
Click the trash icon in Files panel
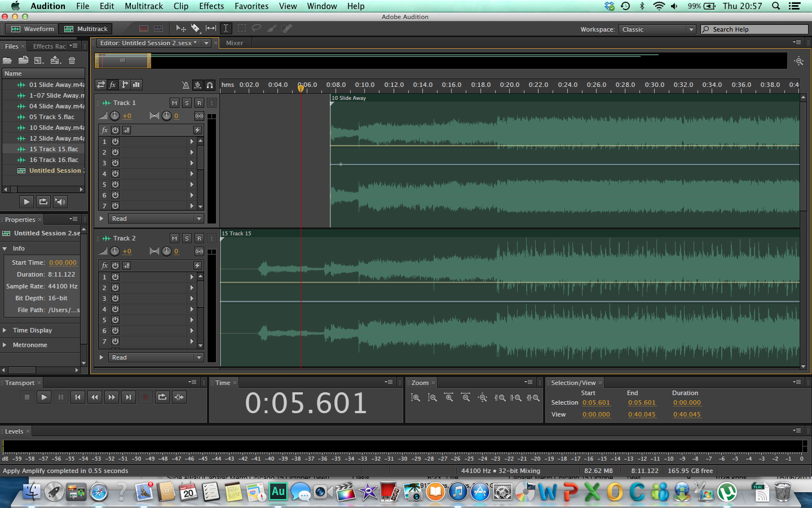72,60
